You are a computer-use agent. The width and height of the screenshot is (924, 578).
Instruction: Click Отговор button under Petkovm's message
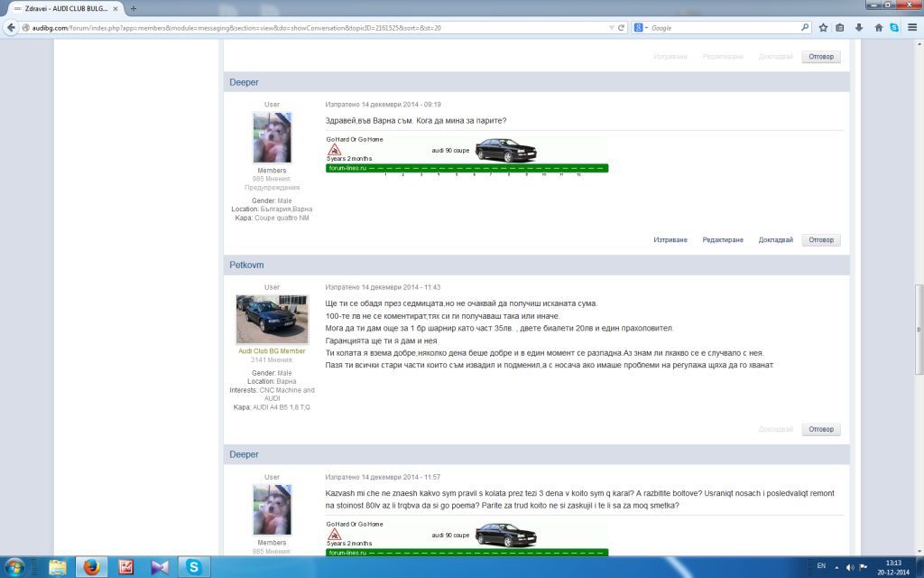click(x=820, y=430)
